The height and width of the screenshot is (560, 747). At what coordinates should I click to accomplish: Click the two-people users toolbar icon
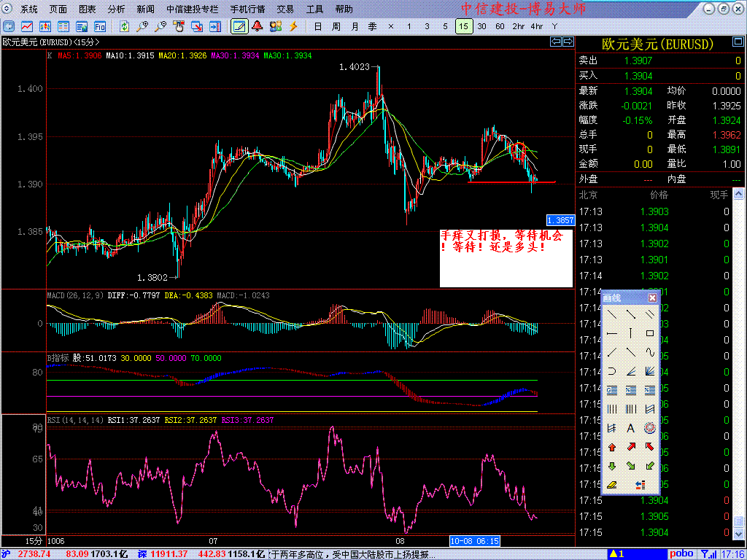tap(275, 26)
